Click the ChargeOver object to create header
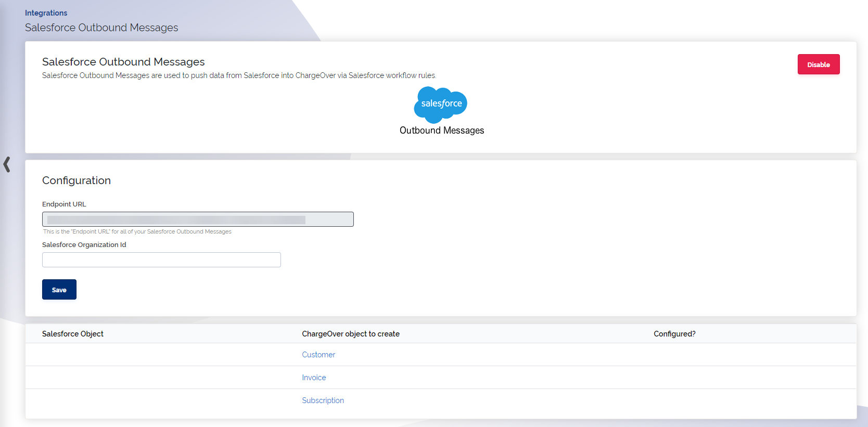Viewport: 868px width, 427px height. (x=351, y=334)
